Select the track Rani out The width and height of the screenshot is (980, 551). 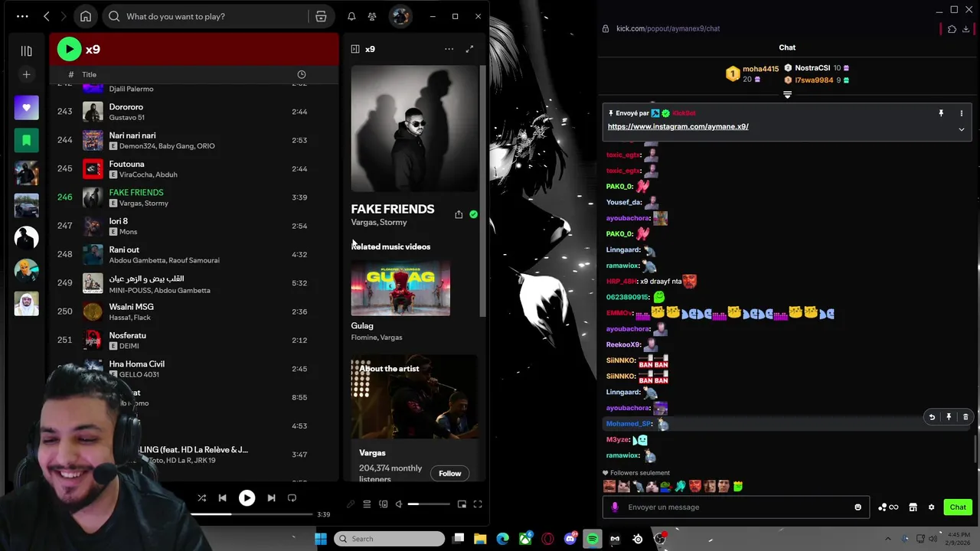pyautogui.click(x=195, y=254)
